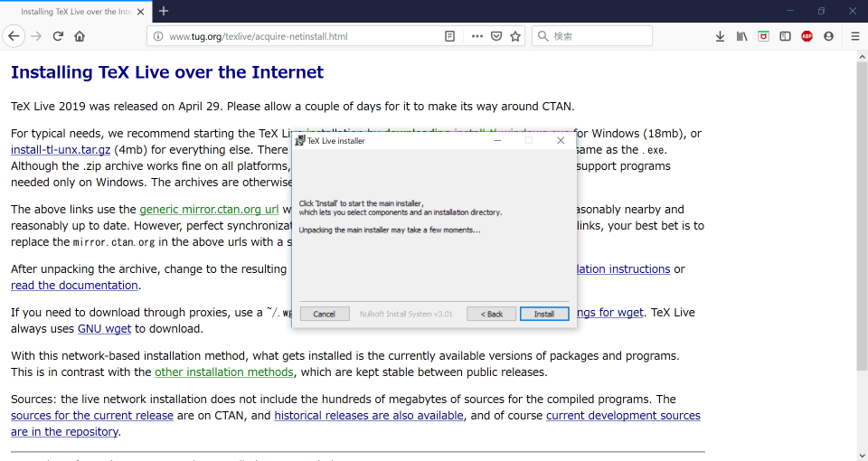Image resolution: width=868 pixels, height=461 pixels.
Task: Open the page actions three-dot menu
Action: coord(477,36)
